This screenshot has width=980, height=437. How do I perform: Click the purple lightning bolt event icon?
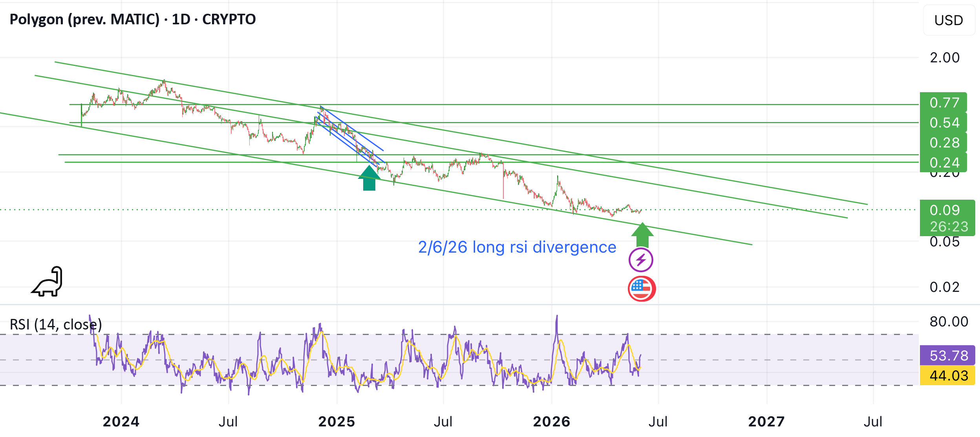641,260
